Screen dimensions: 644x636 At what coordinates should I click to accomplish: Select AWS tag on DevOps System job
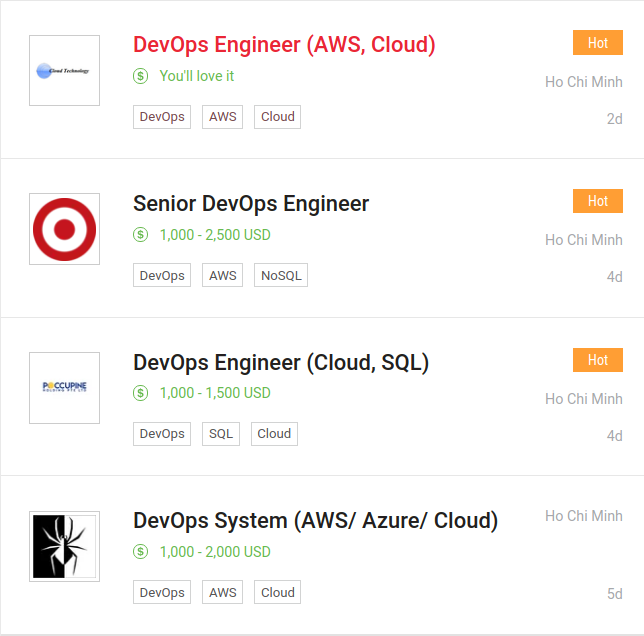coord(223,592)
